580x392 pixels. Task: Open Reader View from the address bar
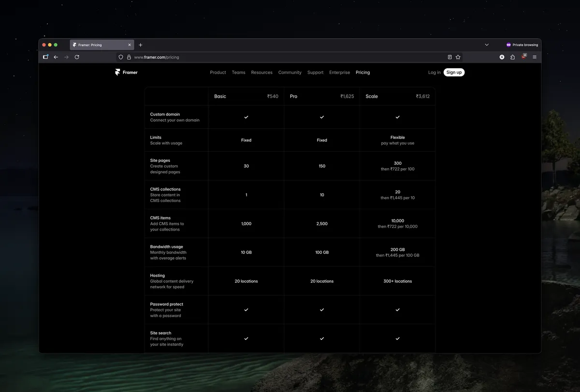coord(449,57)
